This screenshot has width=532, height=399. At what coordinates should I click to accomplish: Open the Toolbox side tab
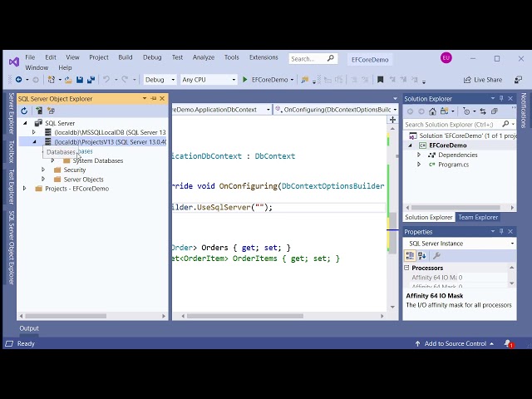[x=11, y=151]
